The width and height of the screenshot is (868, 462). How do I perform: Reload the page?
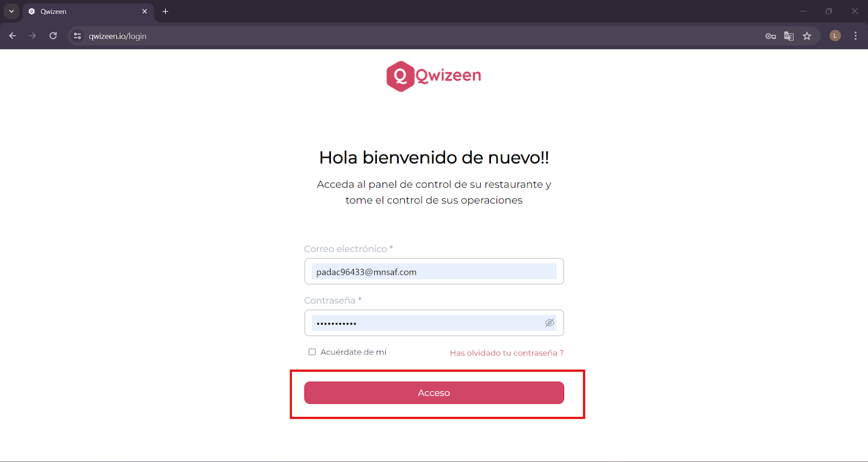(53, 36)
